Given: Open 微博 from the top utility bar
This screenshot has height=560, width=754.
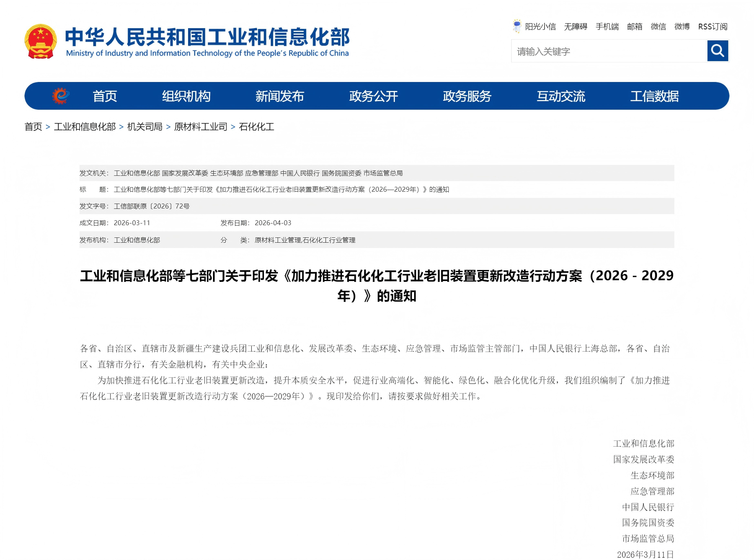Looking at the screenshot, I should pyautogui.click(x=681, y=27).
